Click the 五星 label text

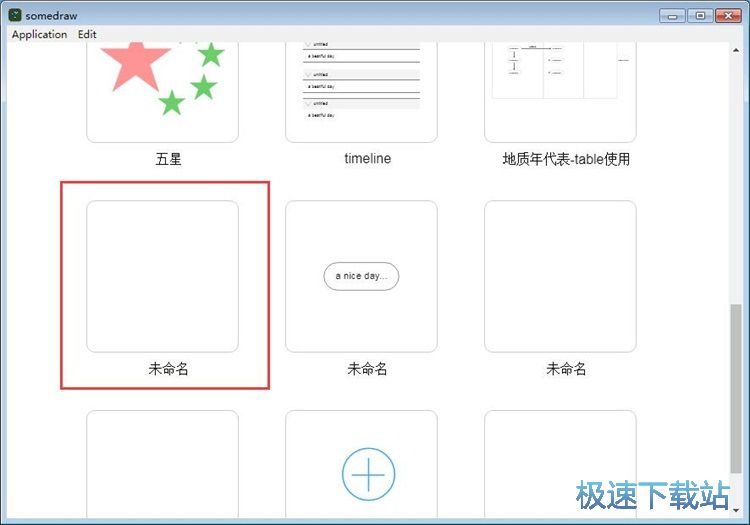point(168,159)
